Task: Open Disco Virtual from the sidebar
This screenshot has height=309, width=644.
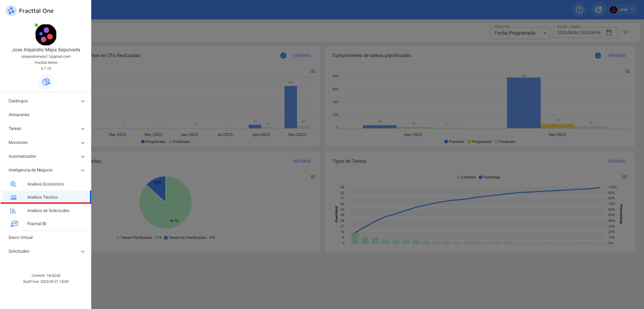Action: (x=20, y=238)
